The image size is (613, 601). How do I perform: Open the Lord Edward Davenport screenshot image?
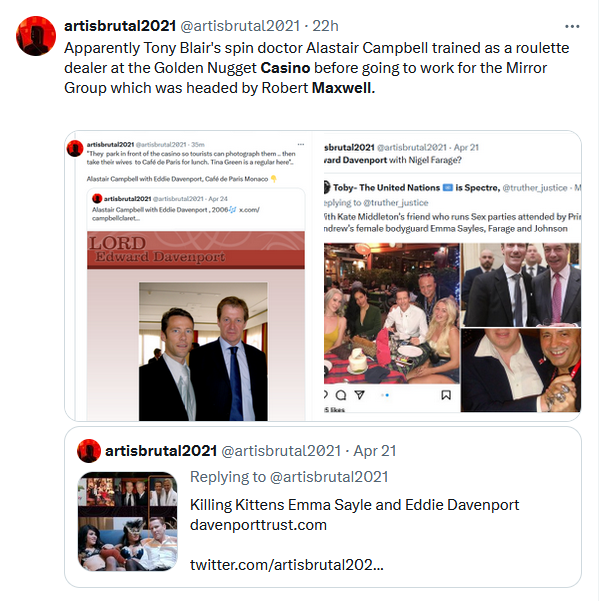click(188, 276)
